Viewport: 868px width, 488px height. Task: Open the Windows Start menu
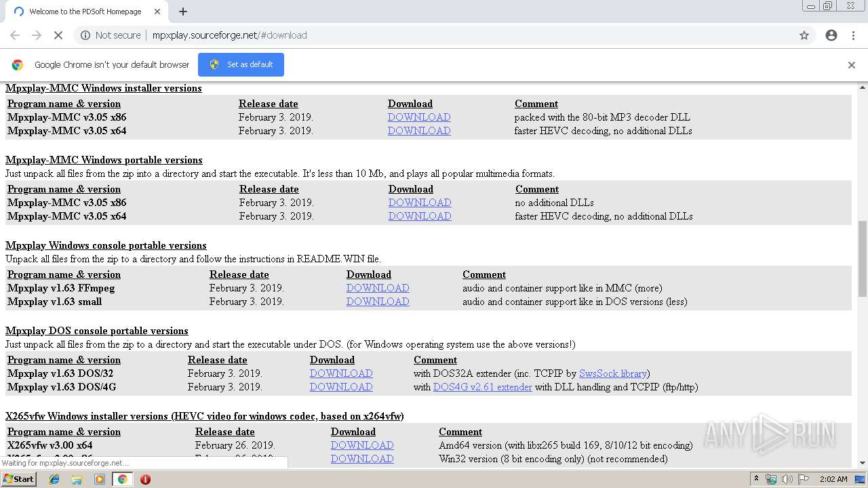pyautogui.click(x=19, y=479)
